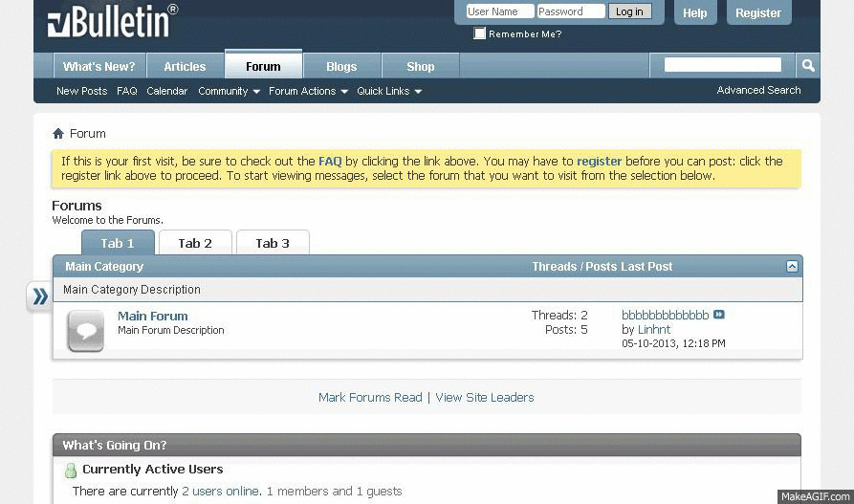Screen dimensions: 854x504
Task: Click FAQ link in yellow notice
Action: [x=330, y=162]
